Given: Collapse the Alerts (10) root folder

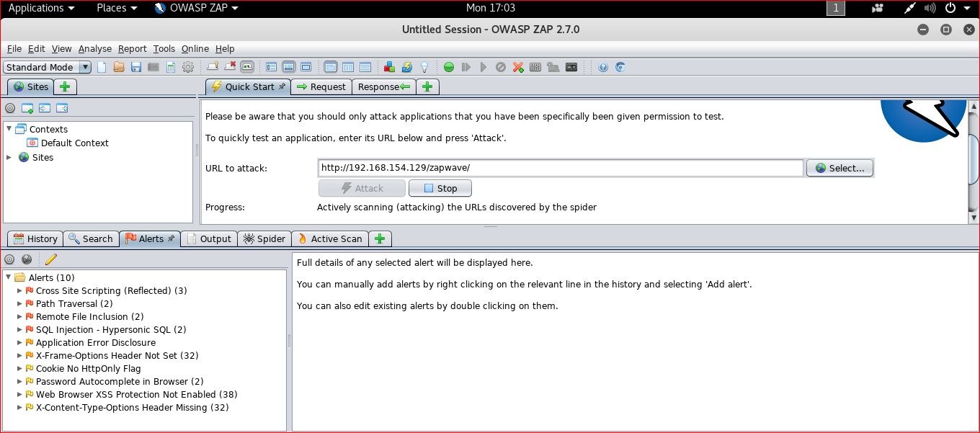Looking at the screenshot, I should tap(9, 277).
